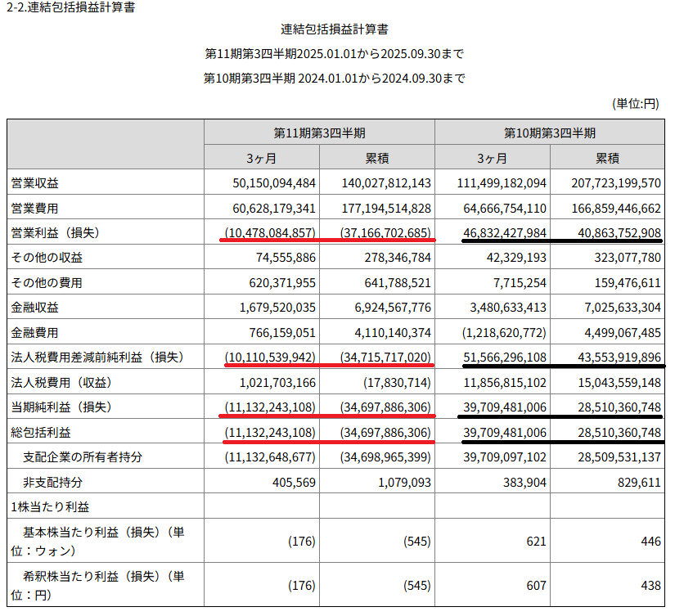This screenshot has height=616, width=675.
Task: Click the red-underlined value (10,478,084,857)
Action: click(x=268, y=233)
